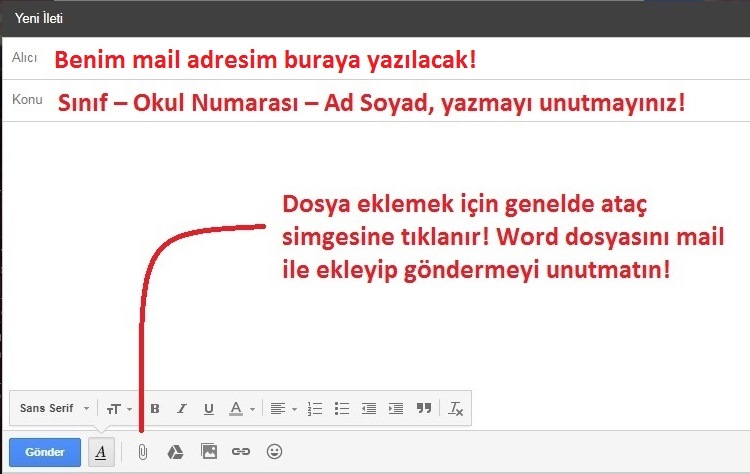This screenshot has width=750, height=474.
Task: Apply a bulleted list
Action: coord(342,409)
